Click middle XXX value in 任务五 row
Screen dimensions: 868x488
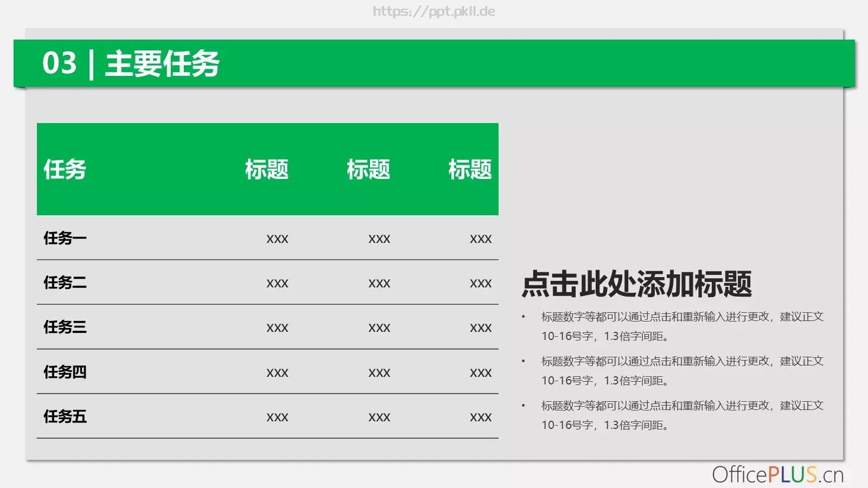379,418
